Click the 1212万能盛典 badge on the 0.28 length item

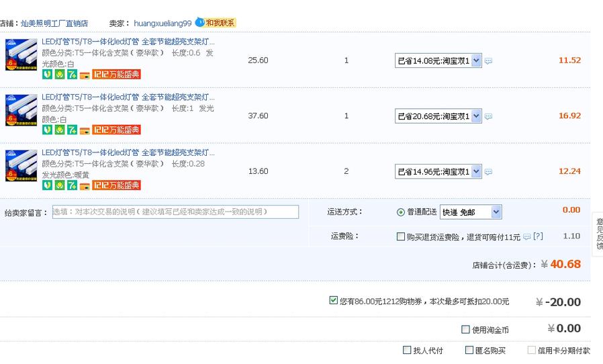116,185
